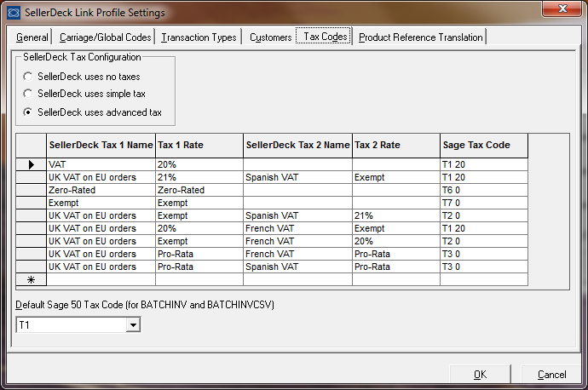Click the Tax 1 Rate column header
The image size is (588, 390).
pyautogui.click(x=199, y=145)
